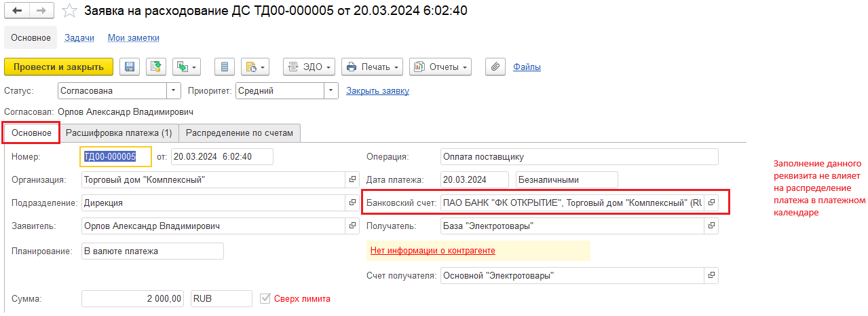Screen dimensions: 868x316
Task: Open the create-based-on icon dropdown
Action: click(187, 67)
